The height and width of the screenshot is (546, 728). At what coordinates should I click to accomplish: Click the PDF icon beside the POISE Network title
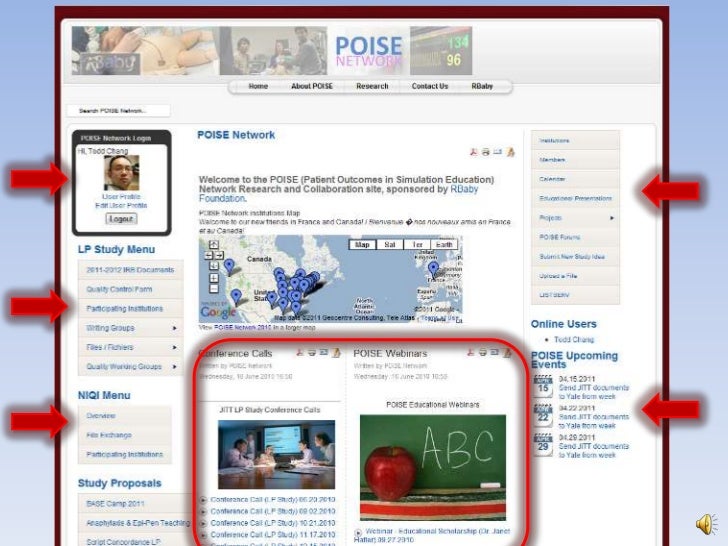[474, 152]
